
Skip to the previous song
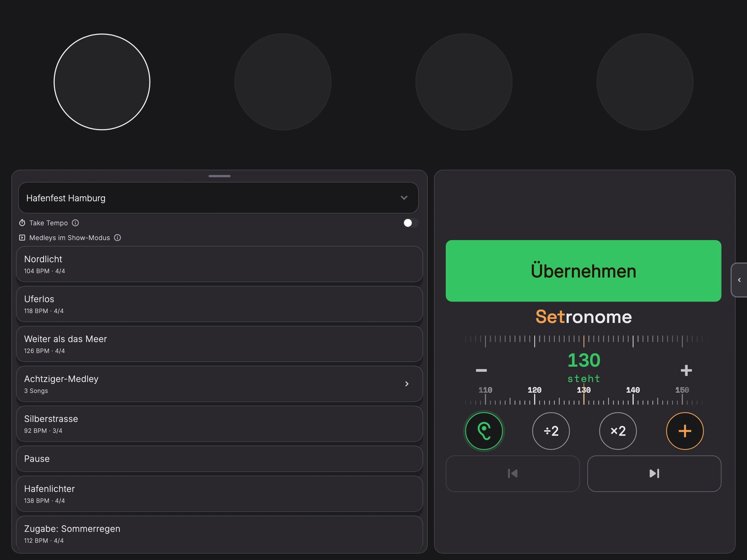tap(512, 473)
